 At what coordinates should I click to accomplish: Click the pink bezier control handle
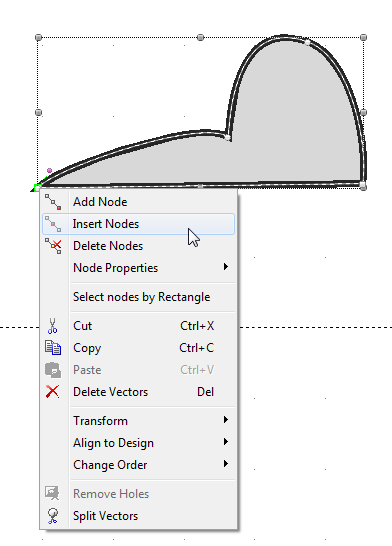click(x=49, y=171)
